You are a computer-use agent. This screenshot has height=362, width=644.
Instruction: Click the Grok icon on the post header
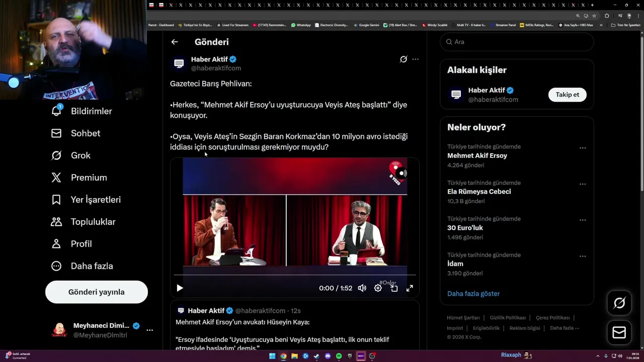(x=404, y=59)
